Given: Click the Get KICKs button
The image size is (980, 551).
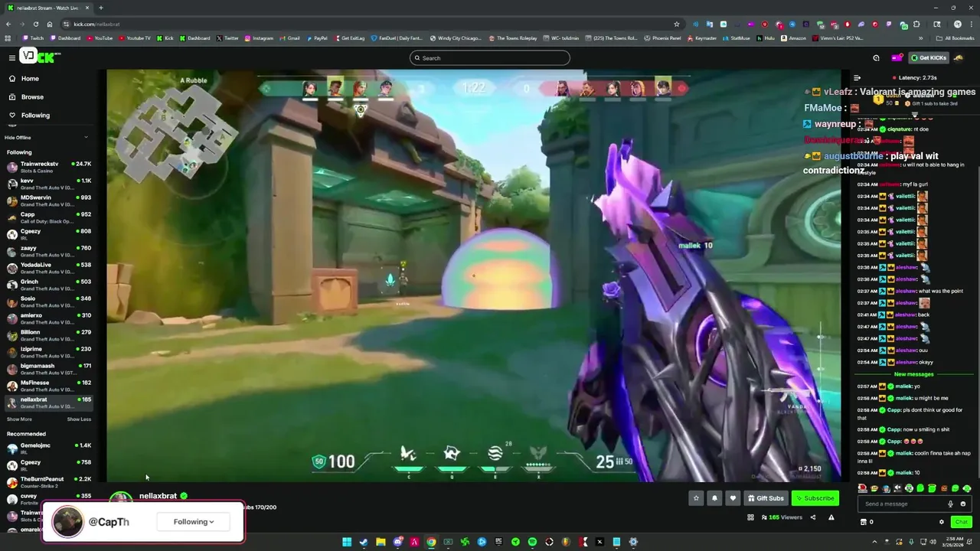Looking at the screenshot, I should pos(928,58).
